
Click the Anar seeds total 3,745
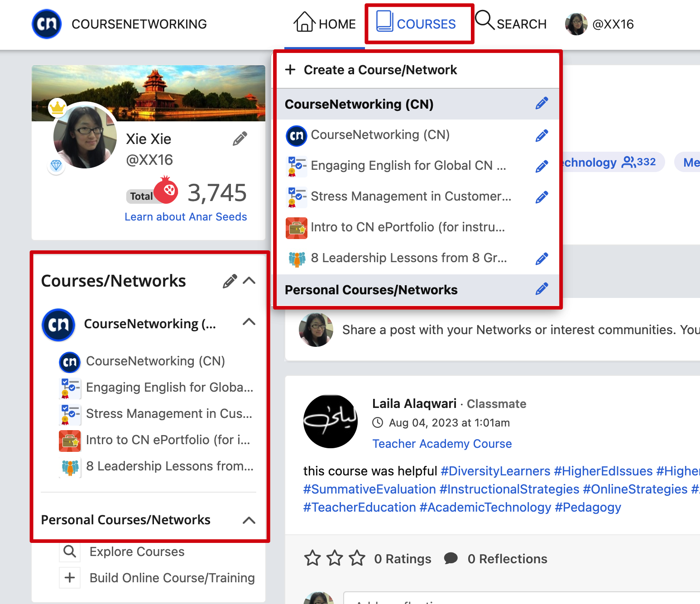click(x=217, y=193)
